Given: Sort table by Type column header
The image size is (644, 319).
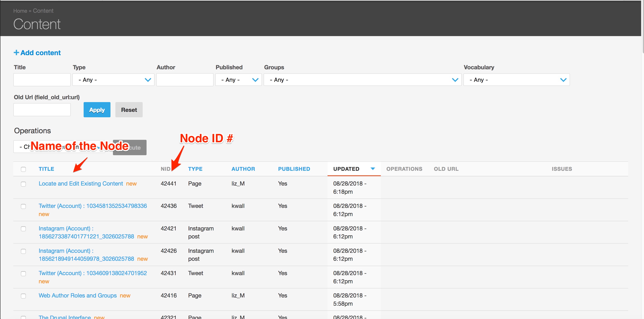Looking at the screenshot, I should 195,169.
